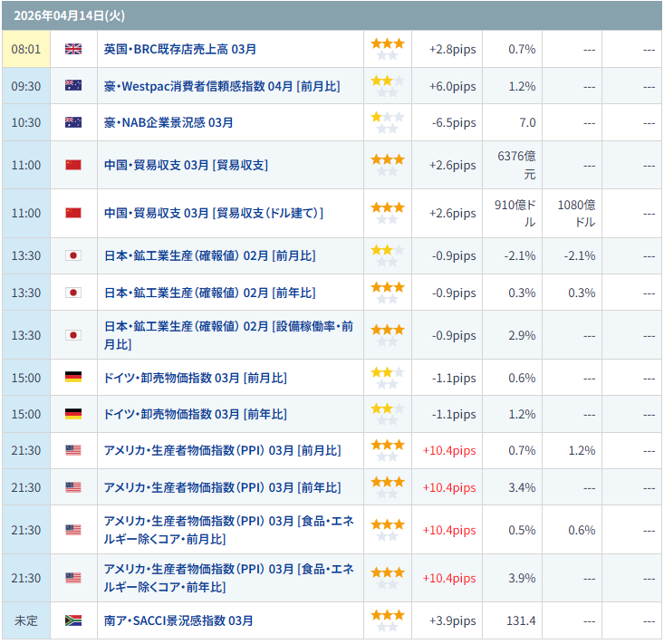
Task: Click the Australian flag beside the Westpac消費者信頼感指数 event
Action: 73,86
